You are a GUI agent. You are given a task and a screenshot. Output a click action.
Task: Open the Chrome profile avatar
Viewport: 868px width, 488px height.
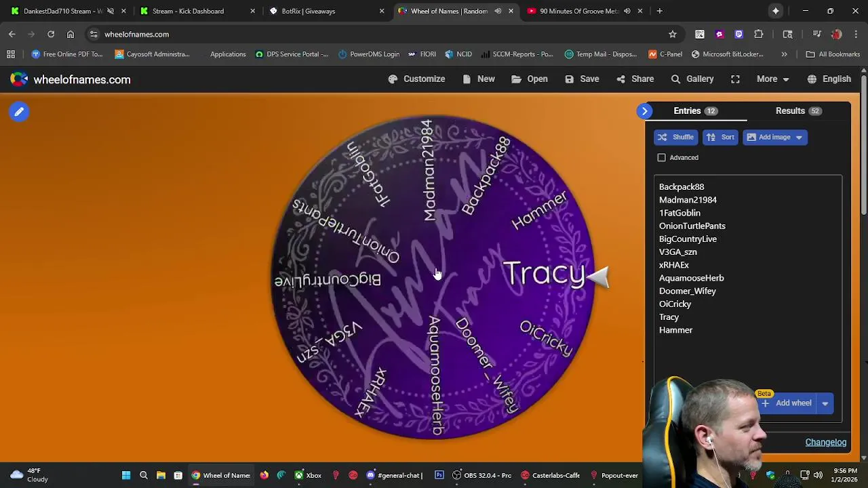click(836, 35)
